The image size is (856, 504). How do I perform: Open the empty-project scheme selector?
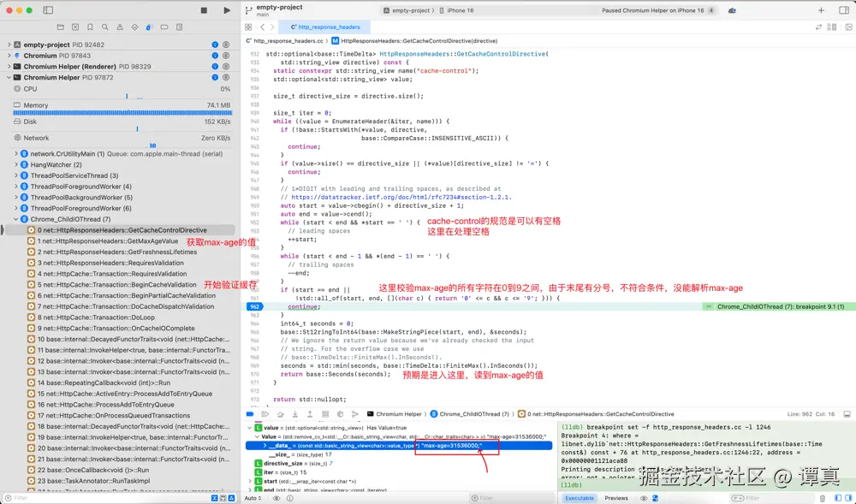(407, 10)
